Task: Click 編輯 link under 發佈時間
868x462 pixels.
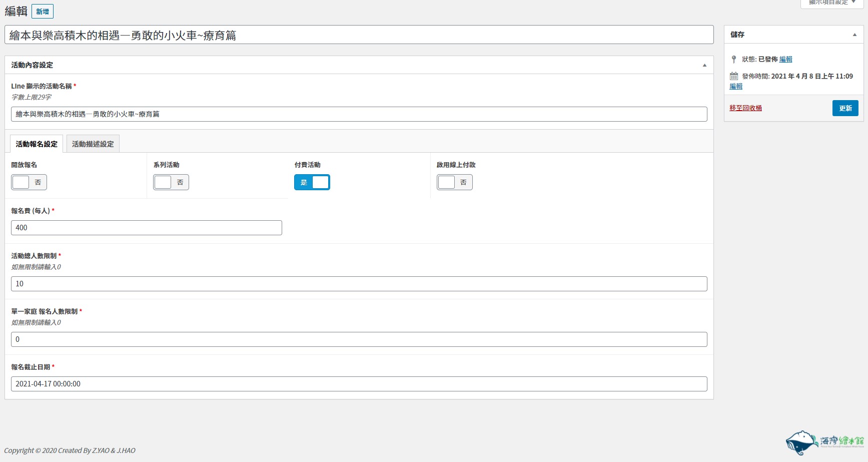Action: tap(736, 86)
